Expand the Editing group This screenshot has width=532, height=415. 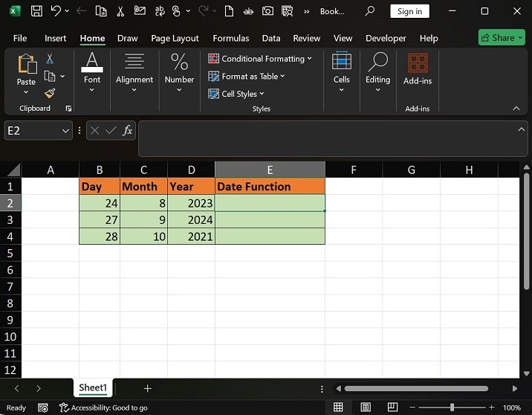[377, 72]
